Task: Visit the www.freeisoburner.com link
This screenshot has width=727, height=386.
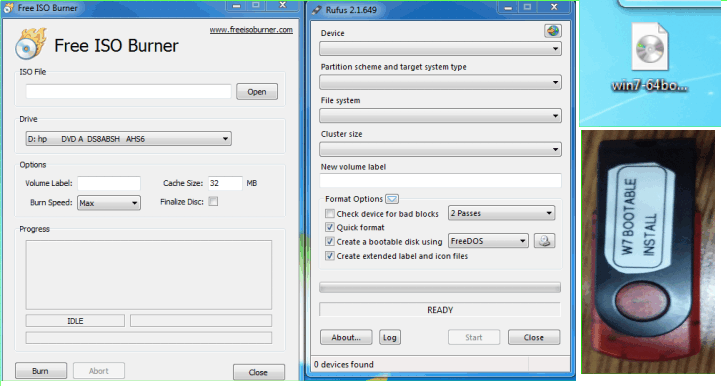Action: (x=251, y=30)
